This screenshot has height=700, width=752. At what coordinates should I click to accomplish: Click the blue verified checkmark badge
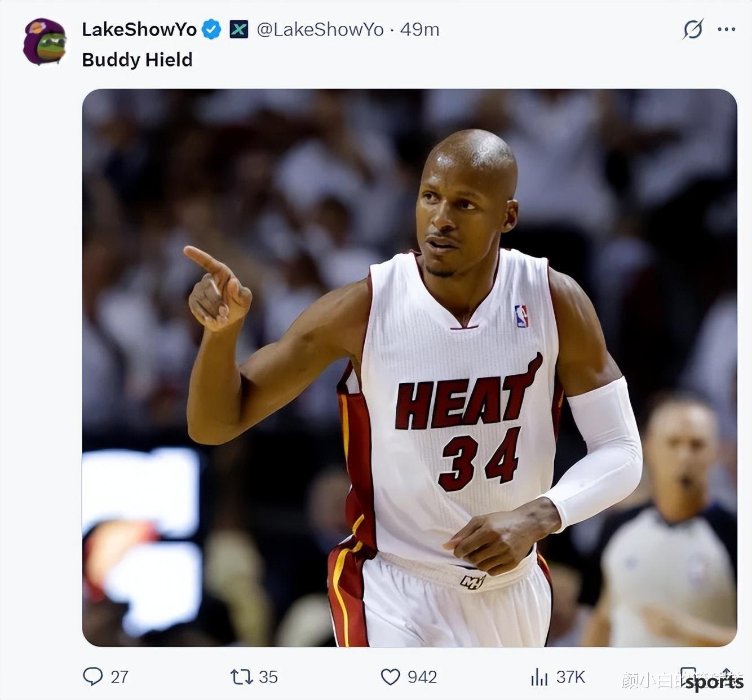click(211, 29)
